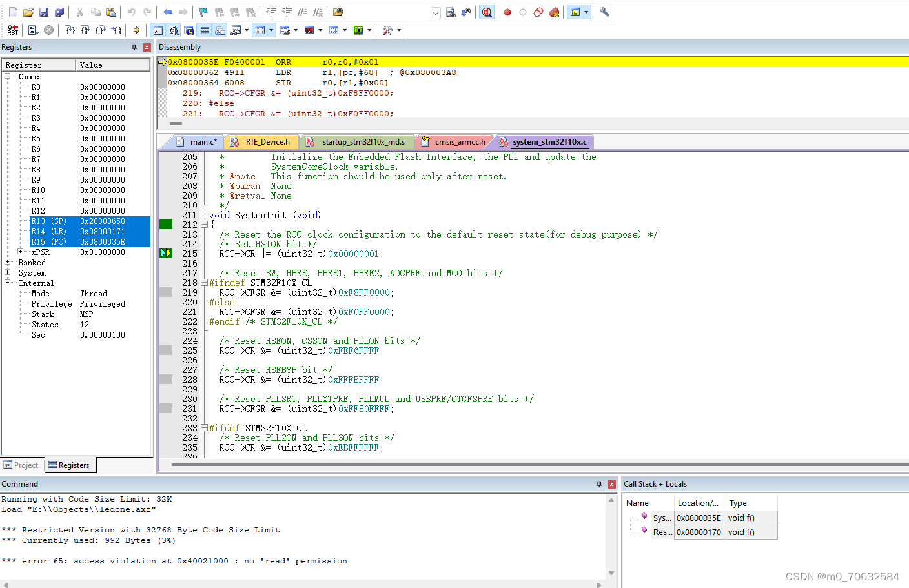Open the find text combo box dropdown
Viewport: 909px width, 588px height.
tap(436, 13)
